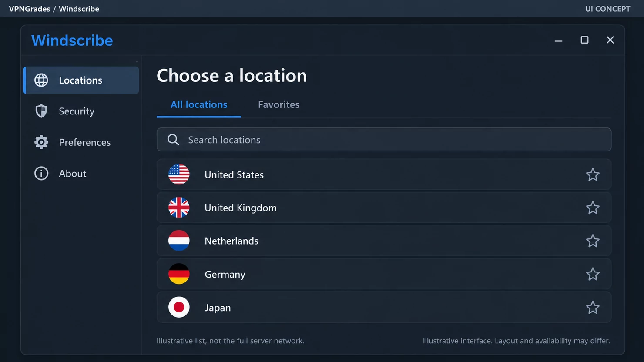Click the Locations globe icon
Screen dimensions: 644x362
[41, 80]
